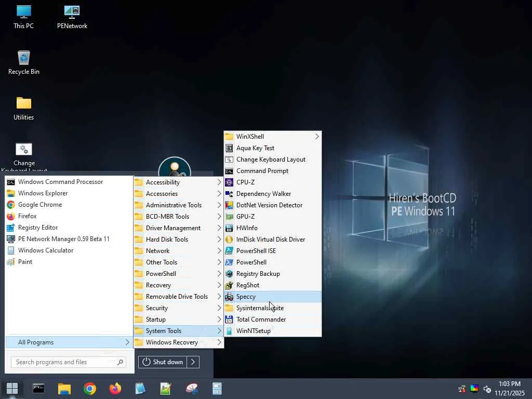Open Chrome from the taskbar
The width and height of the screenshot is (532, 399).
pos(90,389)
